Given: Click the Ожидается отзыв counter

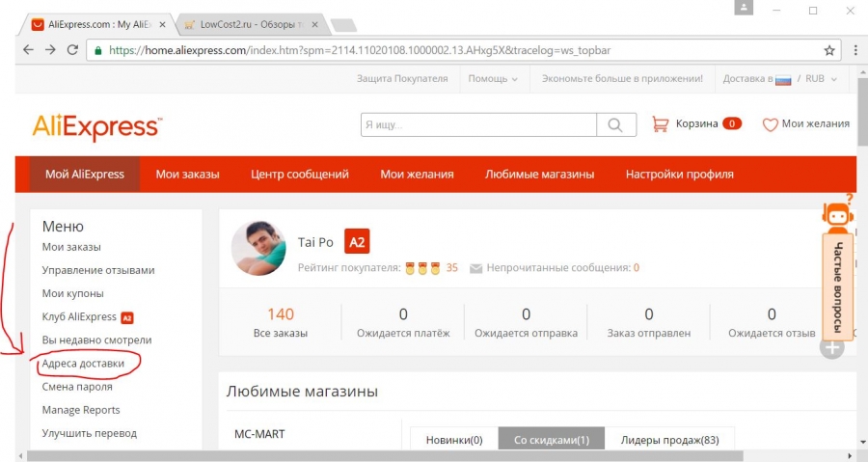Looking at the screenshot, I should point(772,322).
